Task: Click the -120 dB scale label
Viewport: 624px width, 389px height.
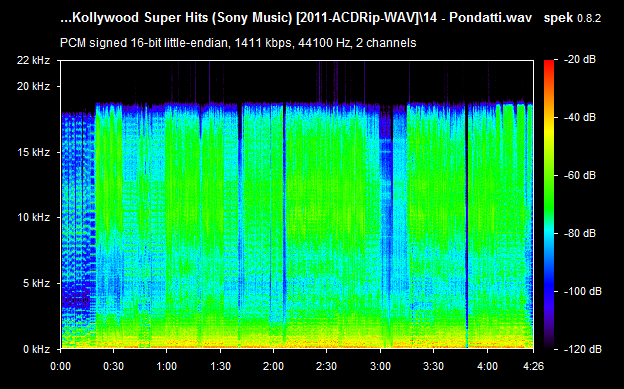Action: coord(583,349)
